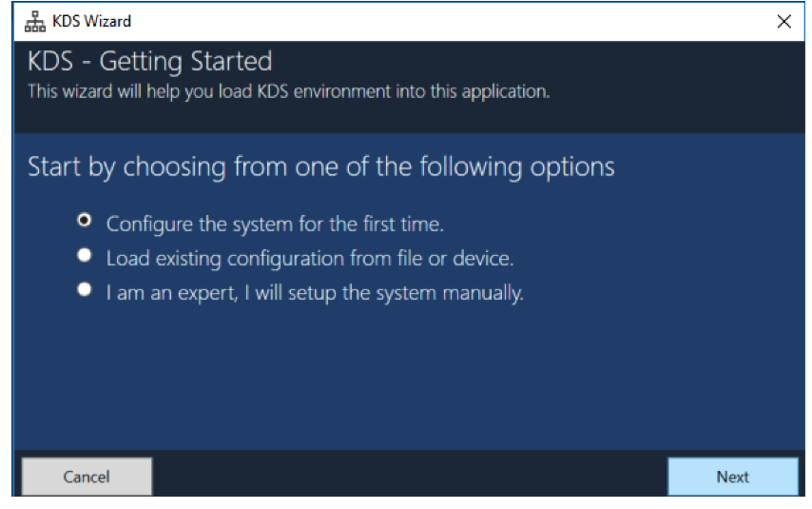Click the wizard description subtitle about loading KDS environment

coord(288,91)
